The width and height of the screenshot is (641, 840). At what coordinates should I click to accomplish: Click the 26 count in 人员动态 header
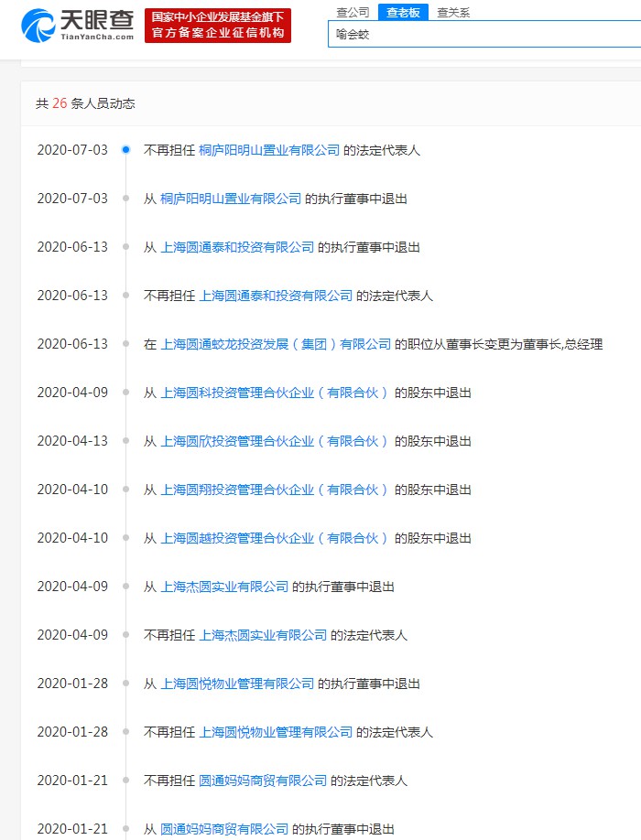(60, 103)
